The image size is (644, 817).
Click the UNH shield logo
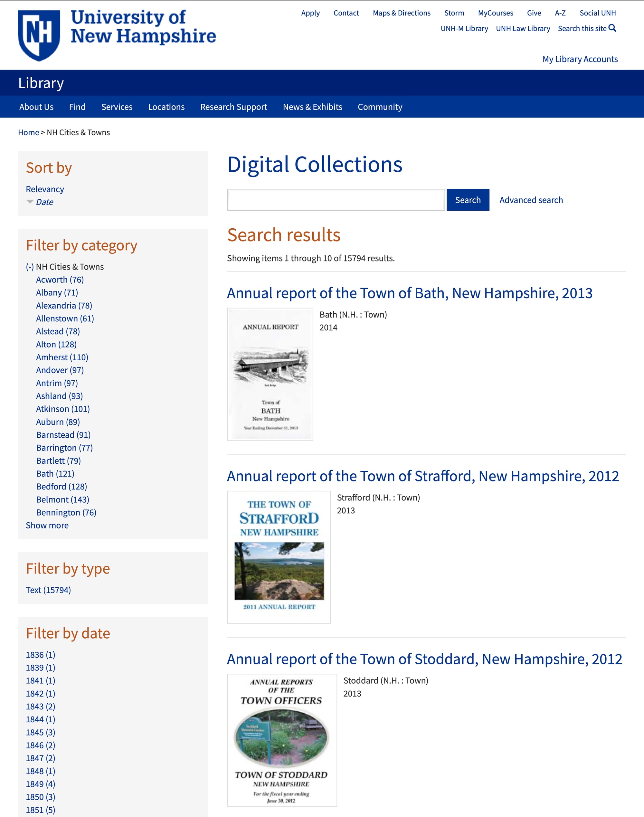pyautogui.click(x=39, y=34)
